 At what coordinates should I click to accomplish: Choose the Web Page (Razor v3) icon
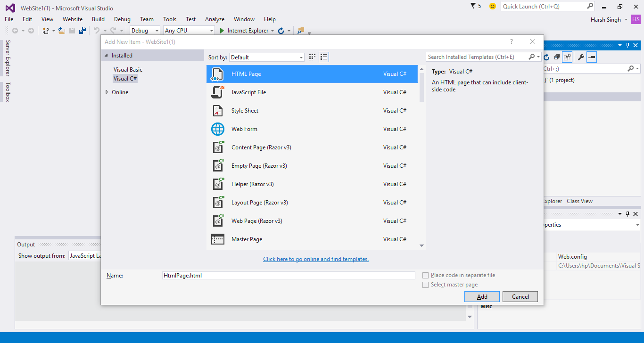(x=217, y=221)
